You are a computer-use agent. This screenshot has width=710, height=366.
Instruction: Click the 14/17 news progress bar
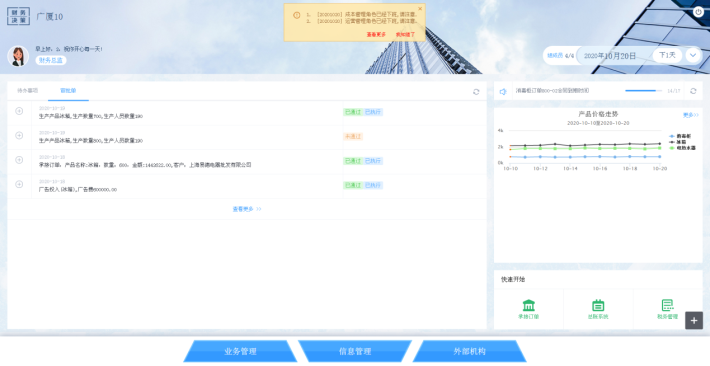(643, 91)
